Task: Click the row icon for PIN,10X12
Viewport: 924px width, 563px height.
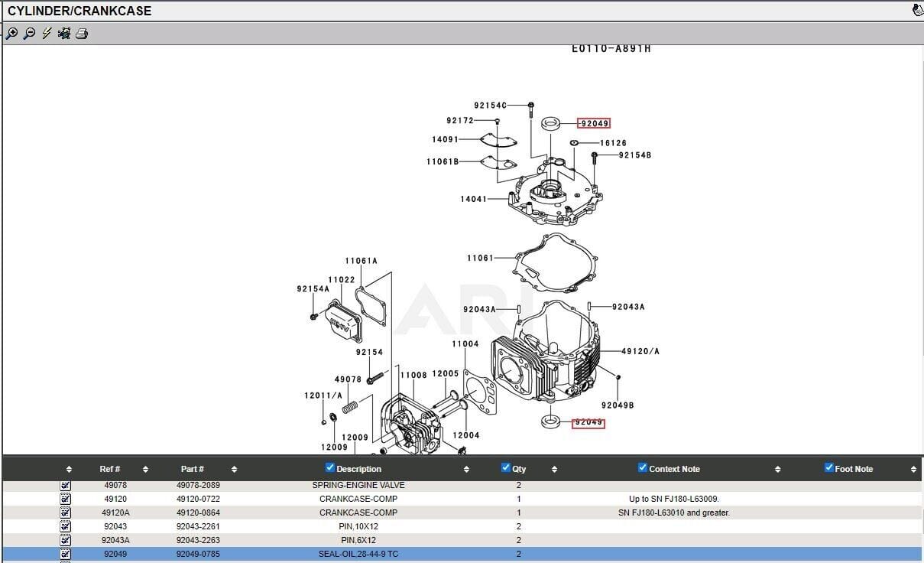Action: tap(65, 526)
